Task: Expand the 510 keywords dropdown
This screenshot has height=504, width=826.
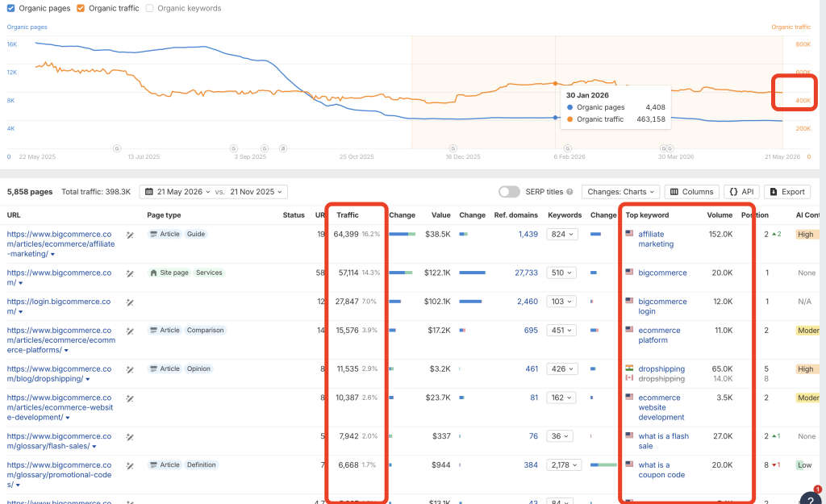Action: tap(561, 273)
